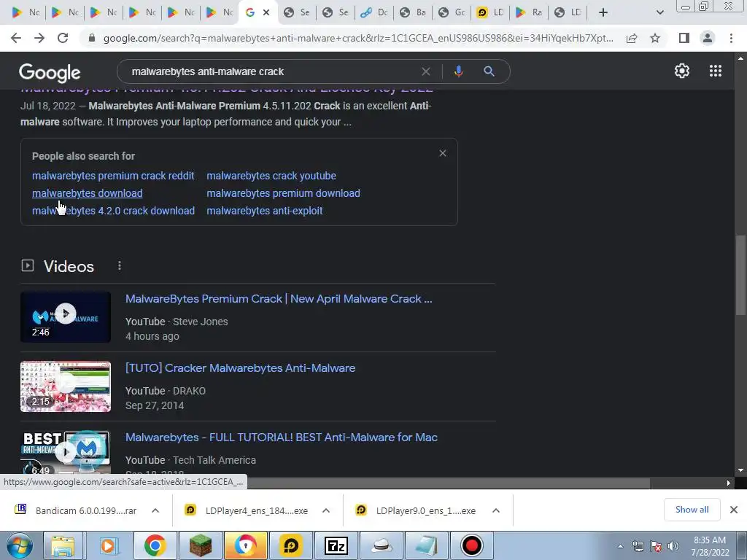Switch to the LD tab with yellow icon

[490, 12]
